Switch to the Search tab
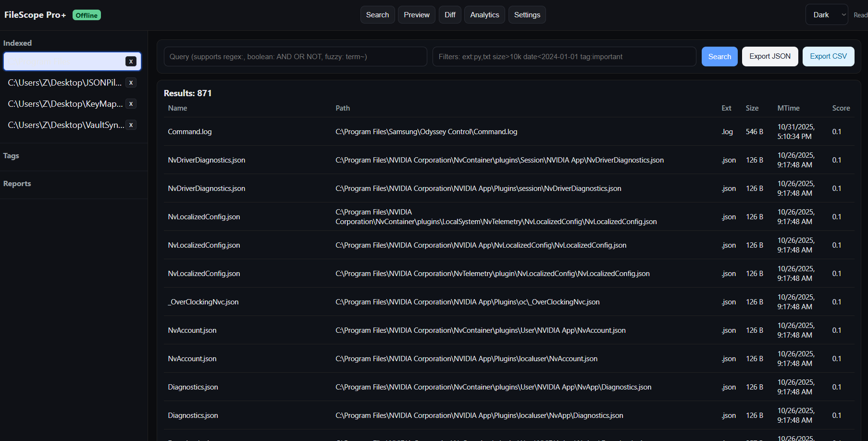The height and width of the screenshot is (441, 868). click(x=377, y=15)
